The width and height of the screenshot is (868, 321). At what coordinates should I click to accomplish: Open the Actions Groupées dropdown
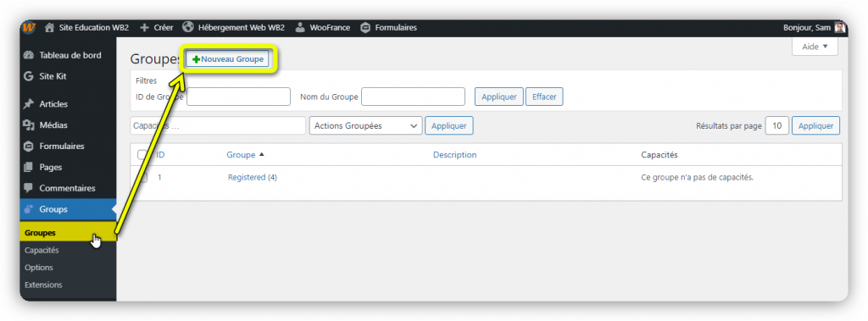pyautogui.click(x=366, y=125)
